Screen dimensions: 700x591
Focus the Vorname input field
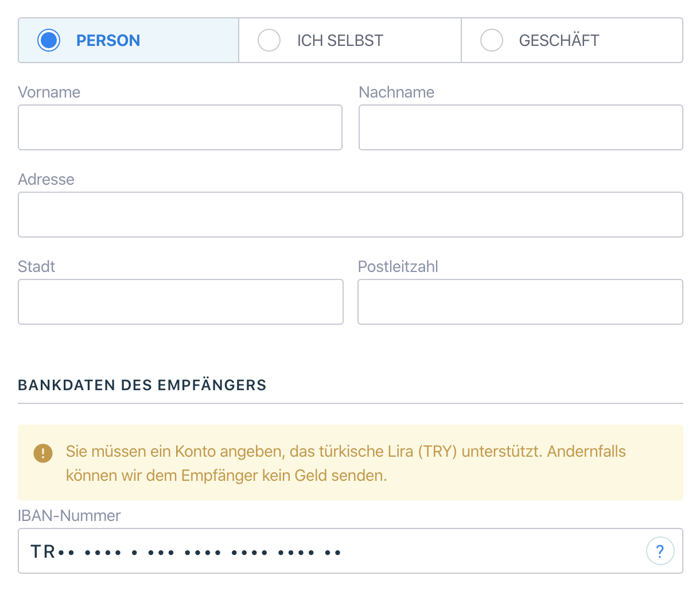[180, 127]
